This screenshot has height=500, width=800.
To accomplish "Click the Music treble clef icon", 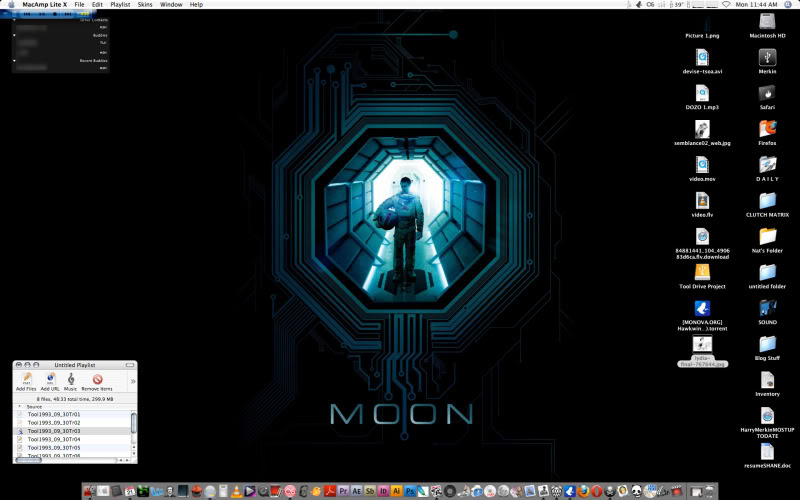I will tap(71, 379).
